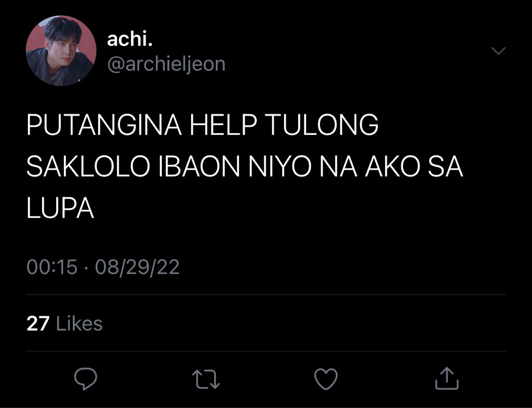Viewport: 532px width, 408px height.
Task: Open achi.'s profile picture
Action: pyautogui.click(x=61, y=50)
